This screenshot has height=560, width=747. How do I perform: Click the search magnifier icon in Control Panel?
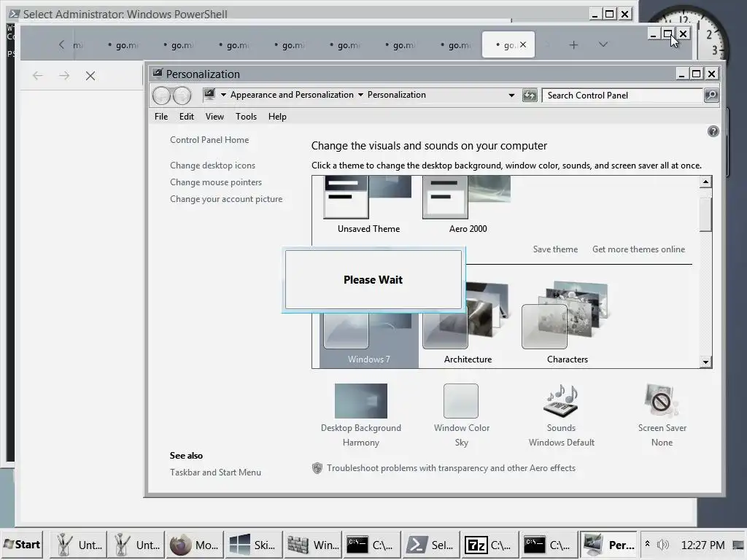pos(711,96)
